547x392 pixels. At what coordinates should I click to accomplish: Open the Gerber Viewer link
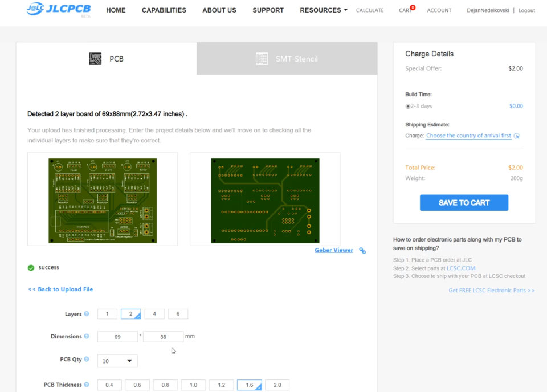pyautogui.click(x=334, y=250)
